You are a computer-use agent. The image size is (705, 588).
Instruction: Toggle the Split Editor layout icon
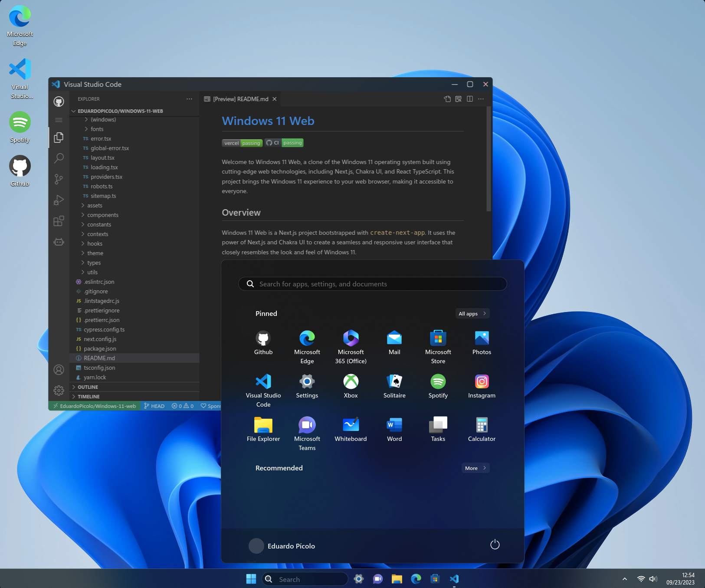click(470, 99)
